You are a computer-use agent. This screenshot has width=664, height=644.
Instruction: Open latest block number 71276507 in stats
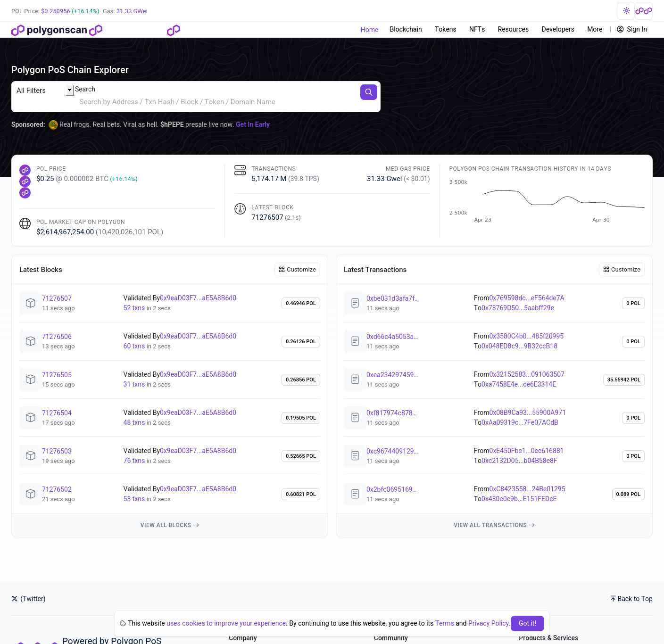click(267, 217)
